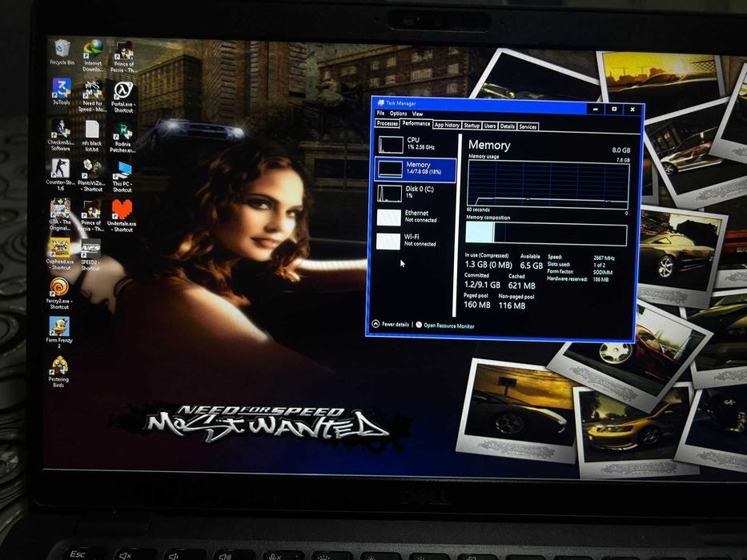Select the Pestering Birds desktop icon
The image size is (747, 560).
[58, 372]
